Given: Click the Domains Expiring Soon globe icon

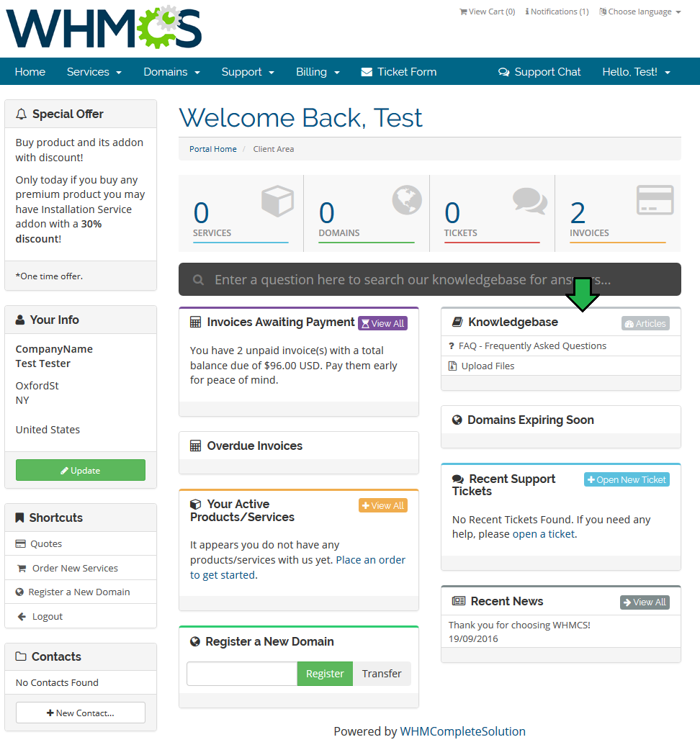Looking at the screenshot, I should point(457,420).
